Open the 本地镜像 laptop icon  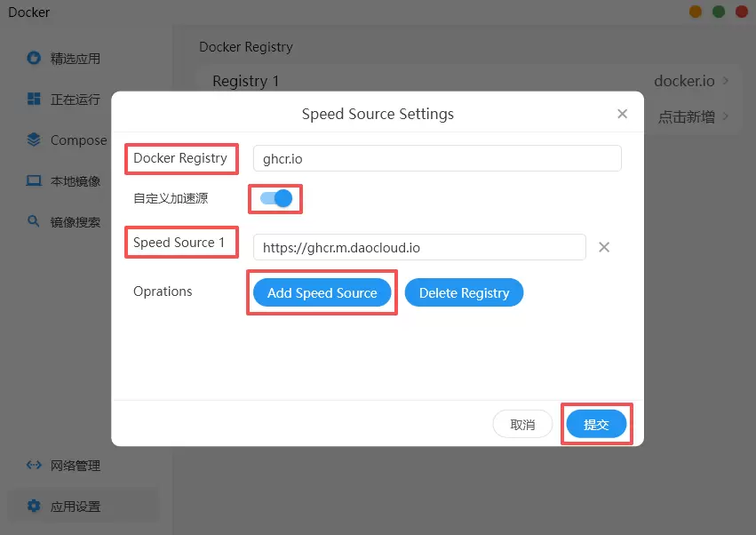click(x=34, y=181)
